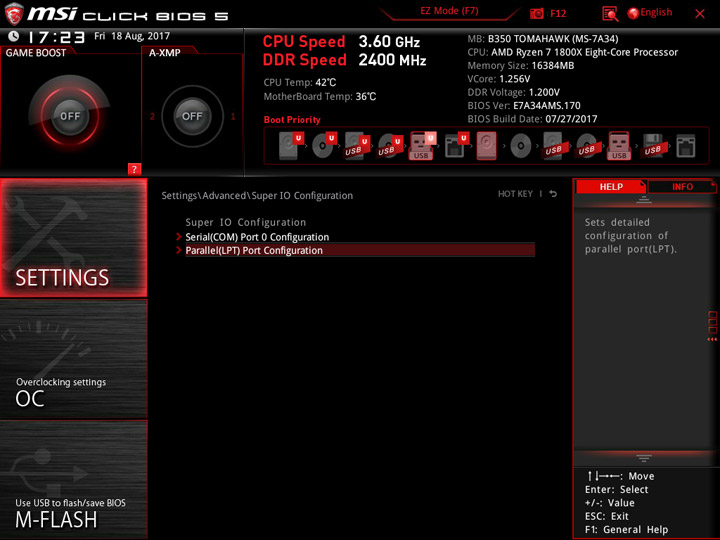Click the HOT KEY label

pyautogui.click(x=515, y=194)
